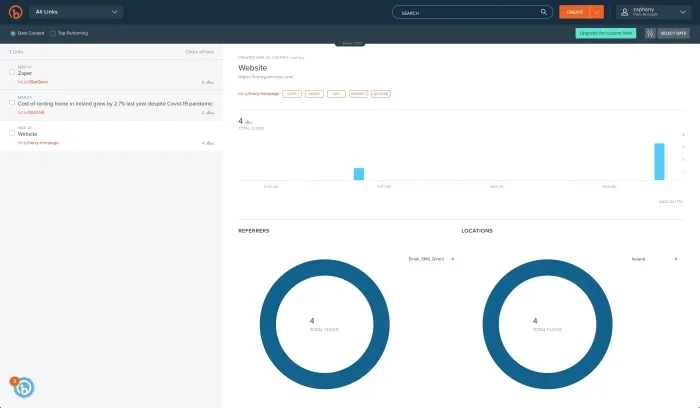
Task: Click the small first bar in chart
Action: [x=359, y=174]
